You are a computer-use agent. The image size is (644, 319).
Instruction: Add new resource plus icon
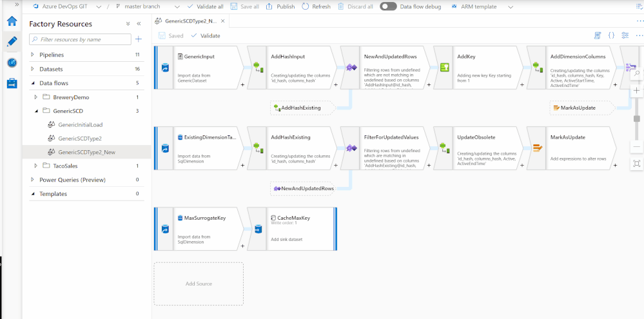click(139, 39)
